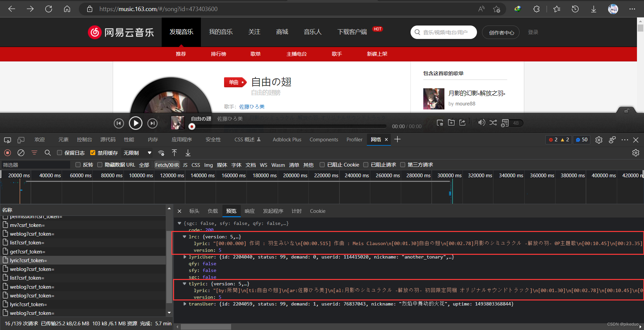Open network conditions wifi icon
Viewport: 644px width, 330px height.
click(x=161, y=153)
